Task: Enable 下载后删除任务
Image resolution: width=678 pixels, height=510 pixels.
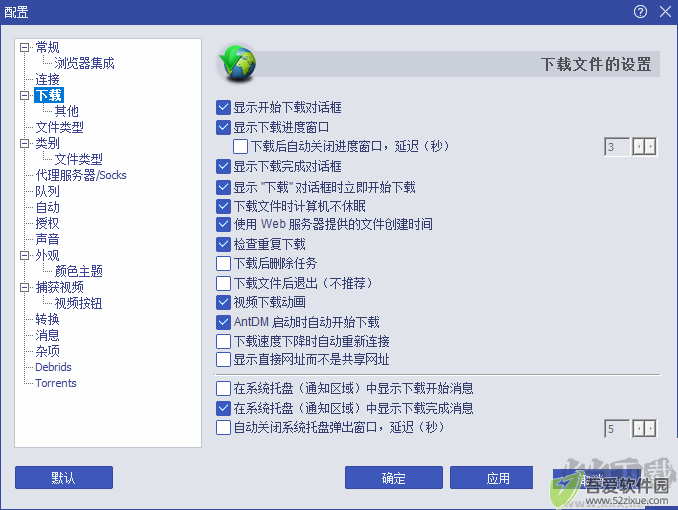Action: point(223,263)
